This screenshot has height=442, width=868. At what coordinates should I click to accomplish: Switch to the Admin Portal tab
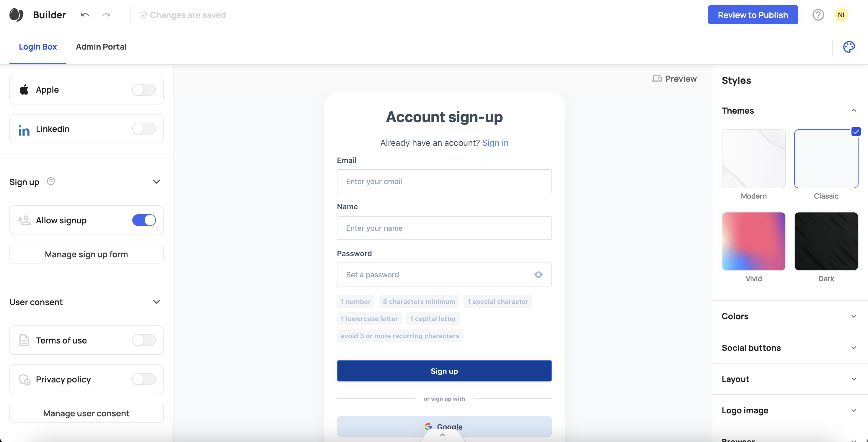[x=101, y=47]
